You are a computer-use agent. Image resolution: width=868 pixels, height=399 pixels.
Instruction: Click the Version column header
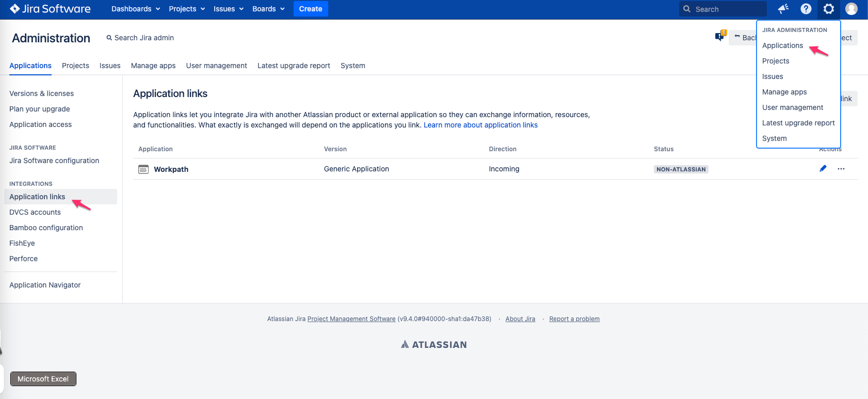pos(335,149)
